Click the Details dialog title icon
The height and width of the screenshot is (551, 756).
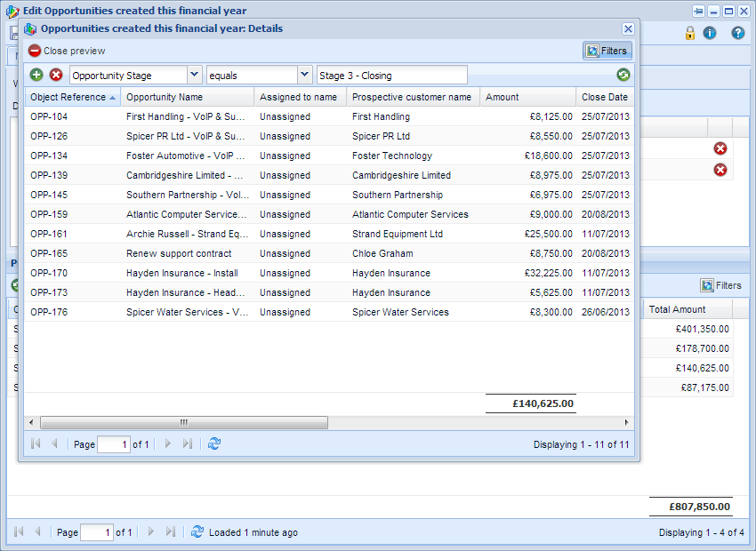coord(30,29)
